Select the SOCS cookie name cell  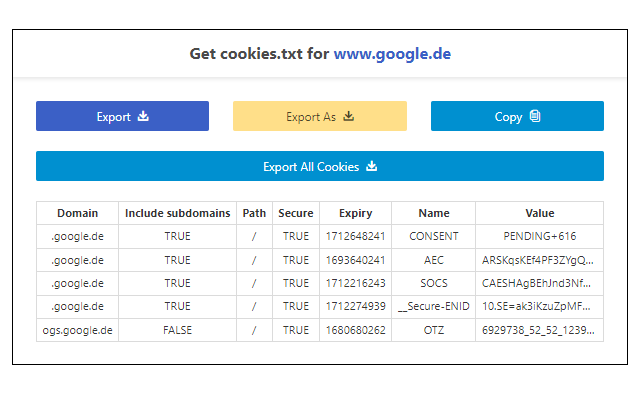tap(434, 283)
